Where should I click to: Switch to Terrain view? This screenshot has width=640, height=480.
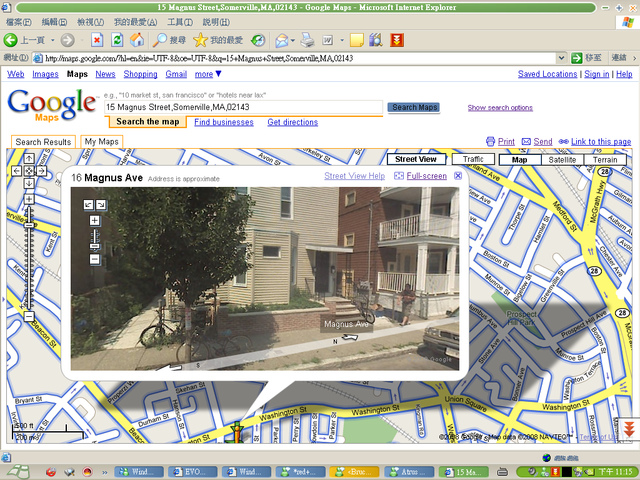pyautogui.click(x=604, y=160)
